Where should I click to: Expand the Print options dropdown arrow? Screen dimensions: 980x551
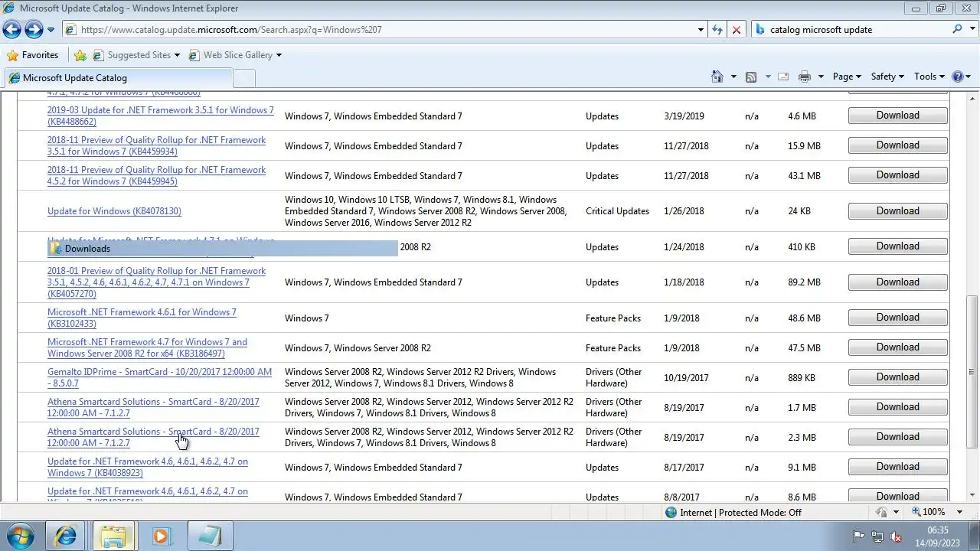pyautogui.click(x=821, y=77)
